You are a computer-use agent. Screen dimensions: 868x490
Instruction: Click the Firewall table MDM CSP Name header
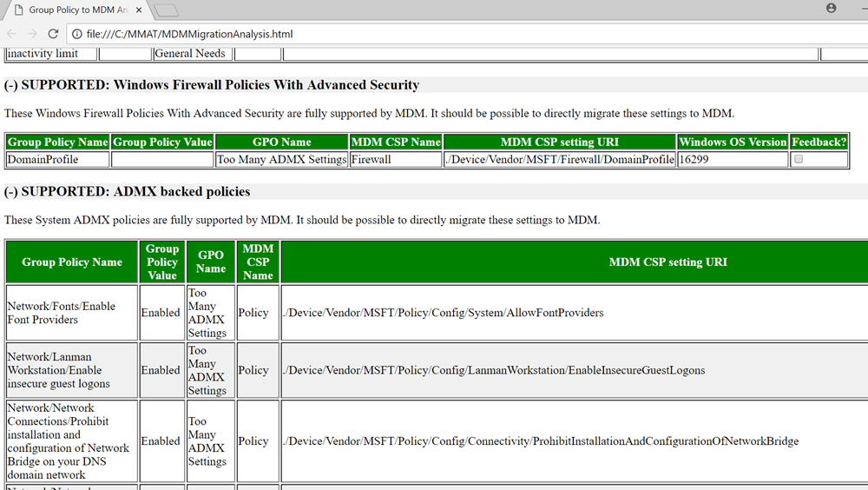pos(396,142)
